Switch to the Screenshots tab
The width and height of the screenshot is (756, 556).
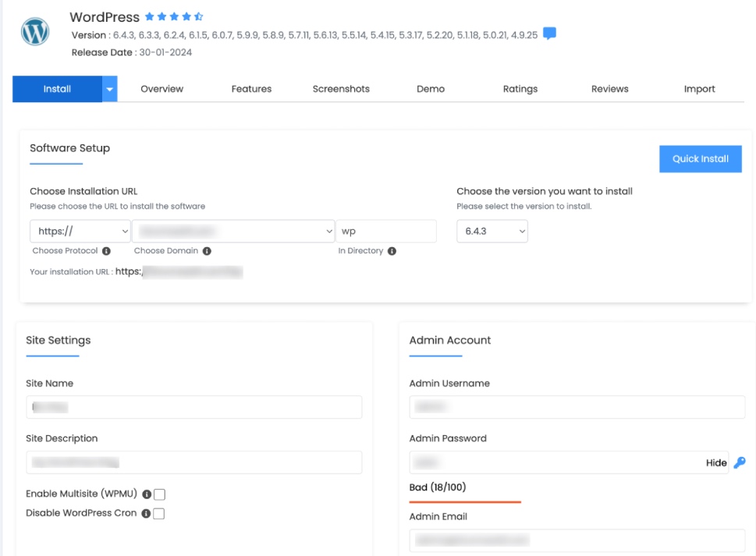(341, 89)
